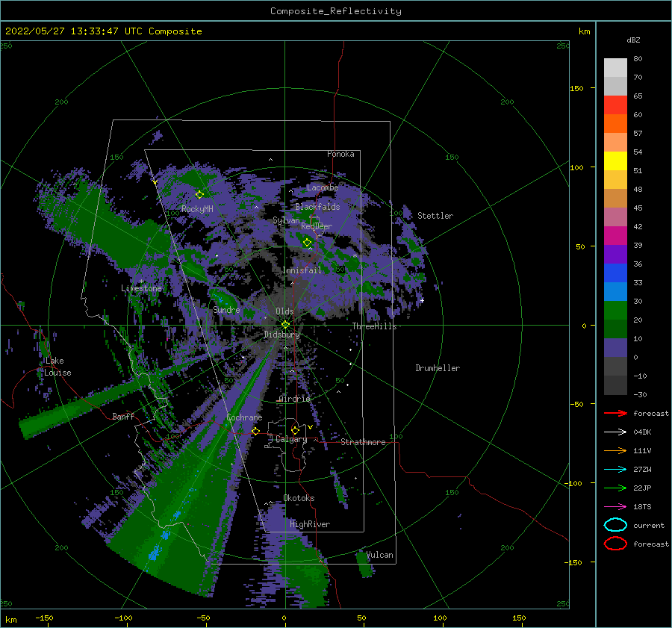
Task: Click the Cochrane town label
Action: 244,417
